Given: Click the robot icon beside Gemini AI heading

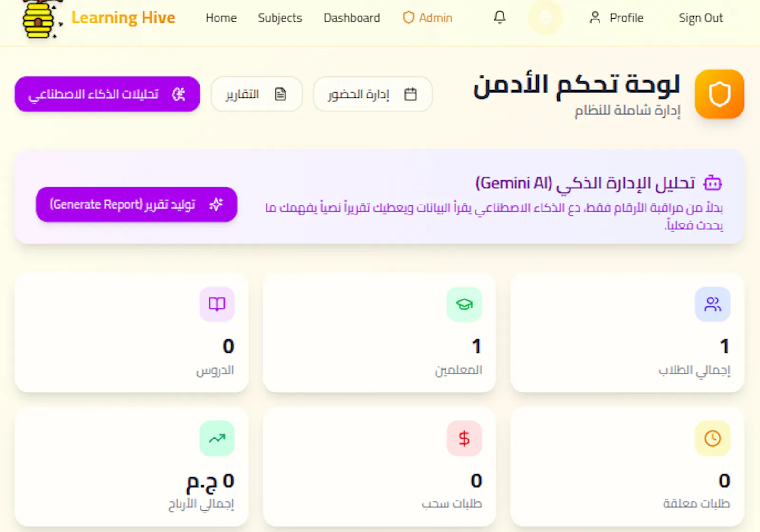Looking at the screenshot, I should [x=712, y=183].
